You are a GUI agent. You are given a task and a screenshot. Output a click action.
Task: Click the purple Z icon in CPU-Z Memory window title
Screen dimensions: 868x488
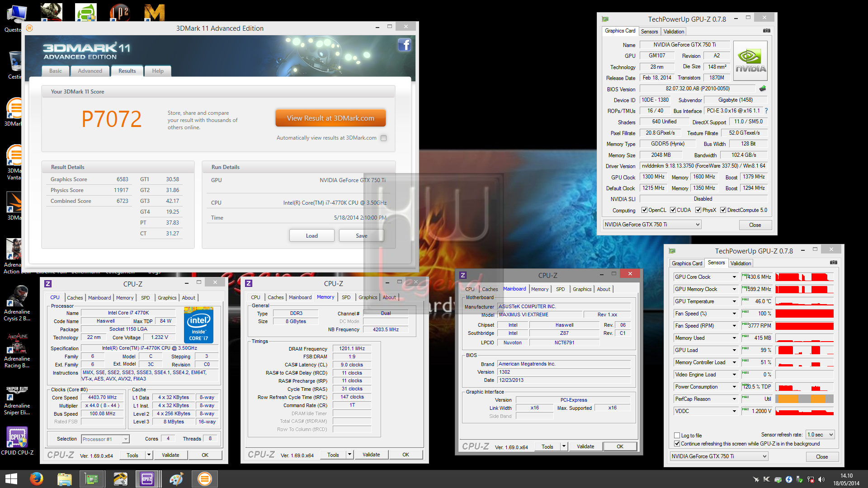248,283
